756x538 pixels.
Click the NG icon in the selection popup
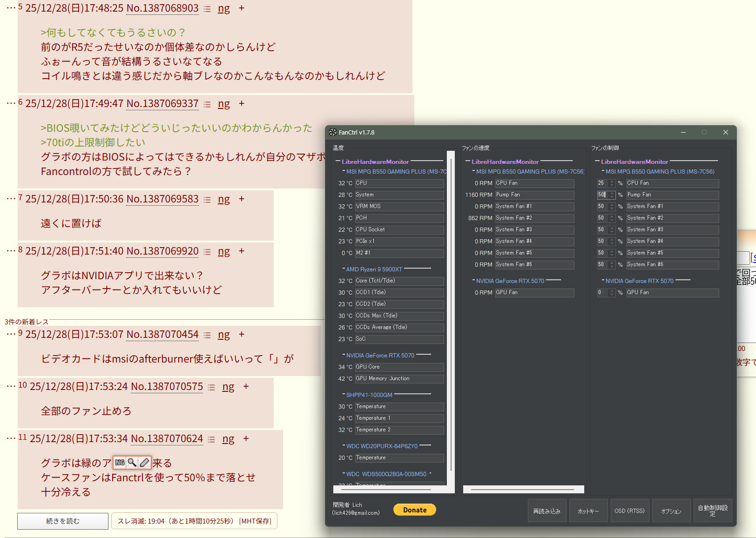[x=120, y=463]
